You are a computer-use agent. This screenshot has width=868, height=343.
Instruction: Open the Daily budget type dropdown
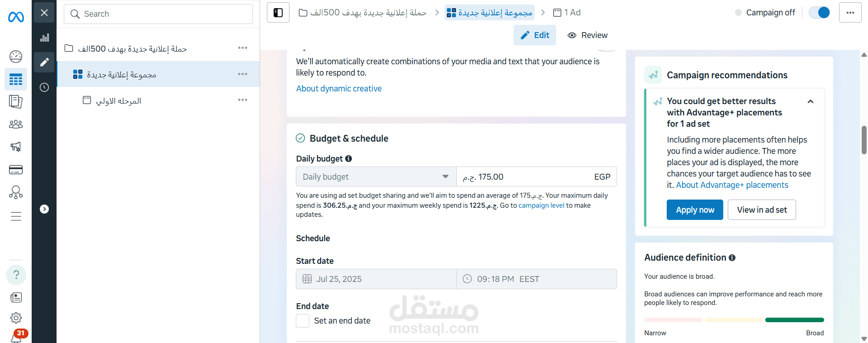(376, 177)
